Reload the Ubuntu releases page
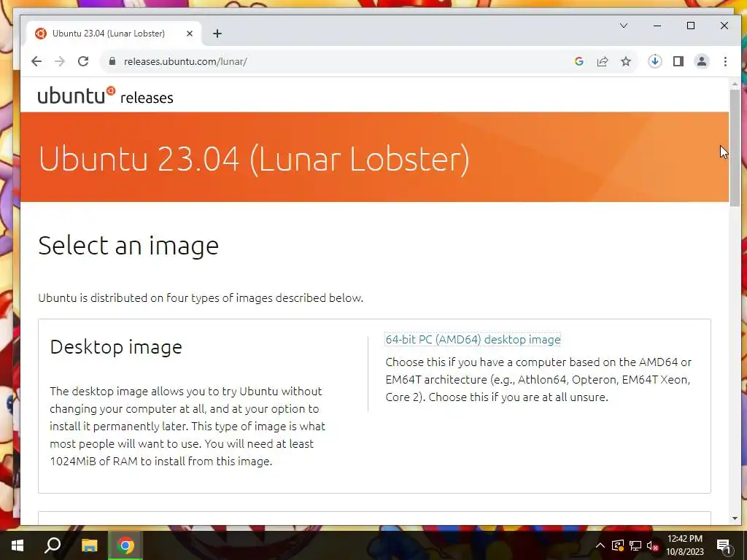 pos(83,61)
